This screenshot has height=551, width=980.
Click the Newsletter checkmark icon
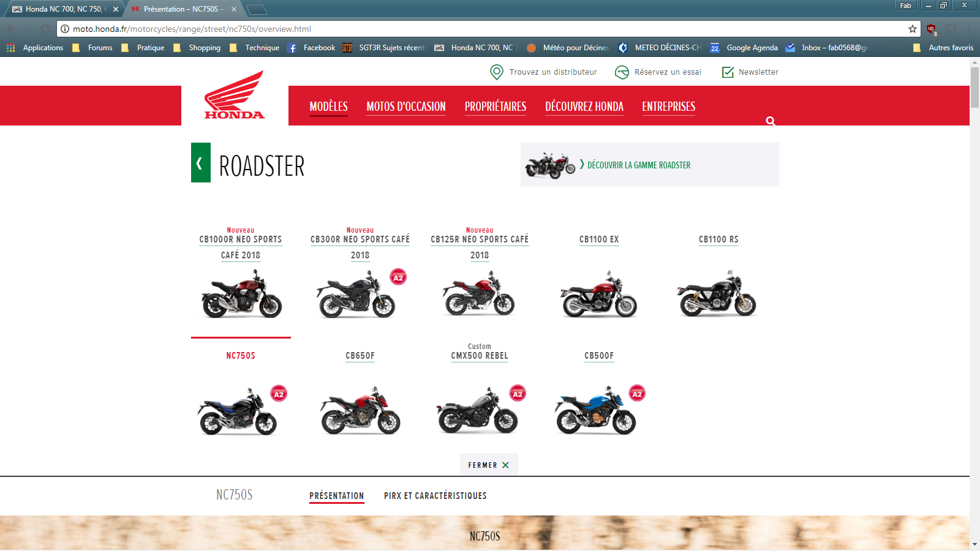pyautogui.click(x=728, y=72)
